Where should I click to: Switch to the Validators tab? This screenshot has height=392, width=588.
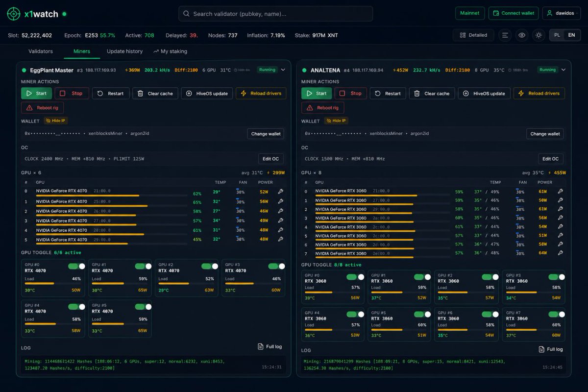(41, 51)
